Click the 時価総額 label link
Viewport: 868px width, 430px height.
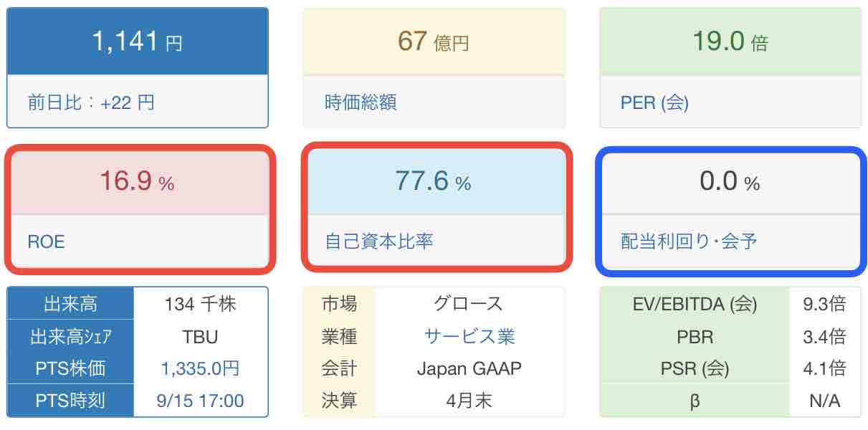361,102
